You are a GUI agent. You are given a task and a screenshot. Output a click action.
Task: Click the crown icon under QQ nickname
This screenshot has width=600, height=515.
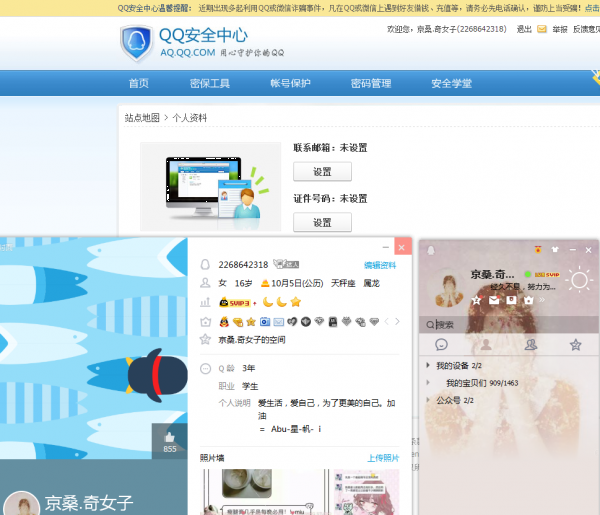pyautogui.click(x=528, y=300)
